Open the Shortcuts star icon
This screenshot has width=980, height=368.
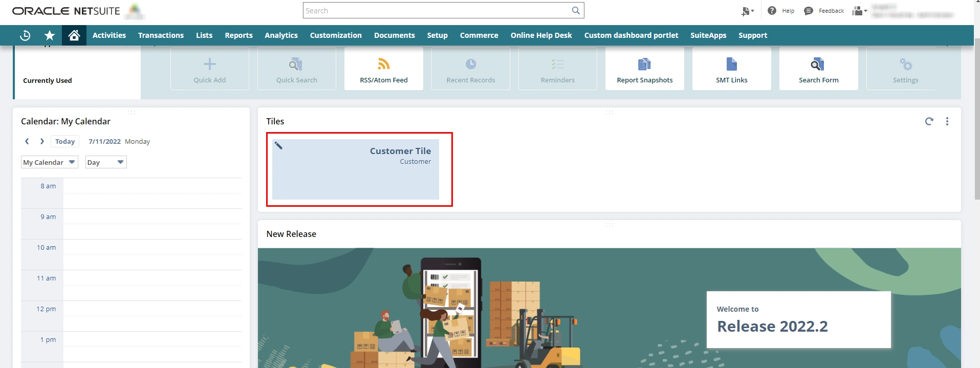[x=50, y=35]
